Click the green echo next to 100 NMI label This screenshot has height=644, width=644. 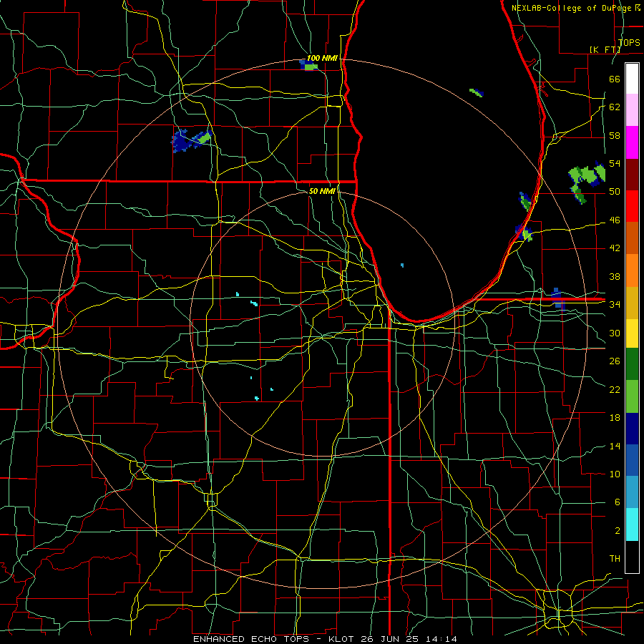coord(311,67)
